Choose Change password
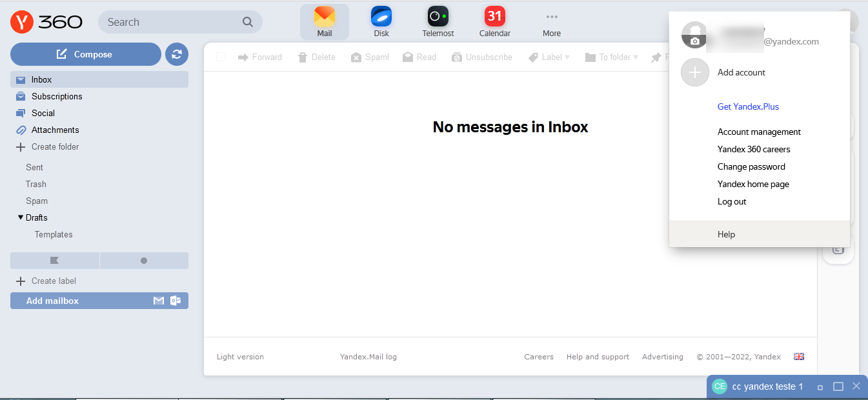This screenshot has height=400, width=868. click(751, 166)
